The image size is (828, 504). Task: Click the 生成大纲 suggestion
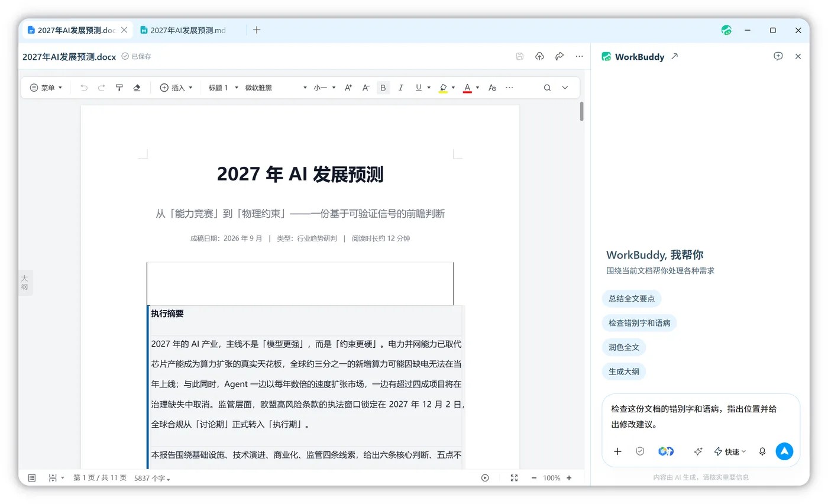point(624,371)
